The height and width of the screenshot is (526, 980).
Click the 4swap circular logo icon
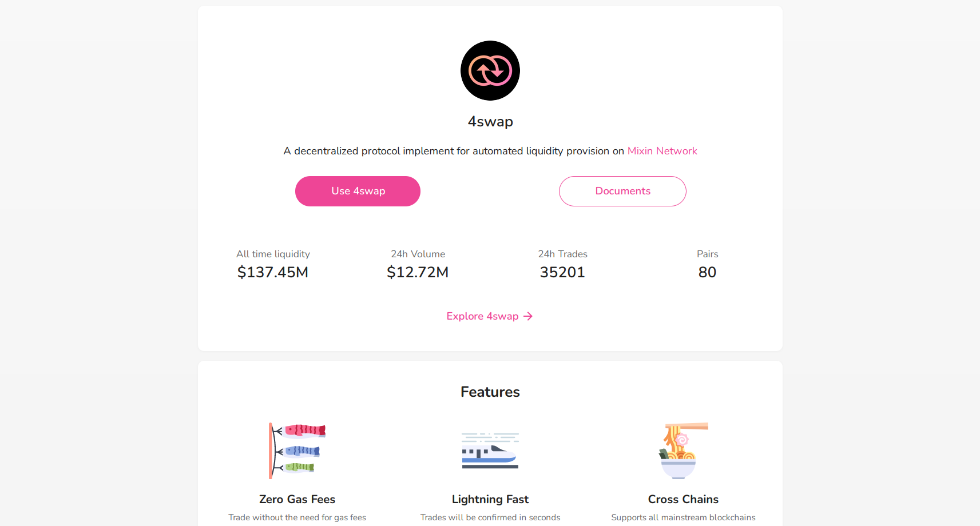pos(490,70)
